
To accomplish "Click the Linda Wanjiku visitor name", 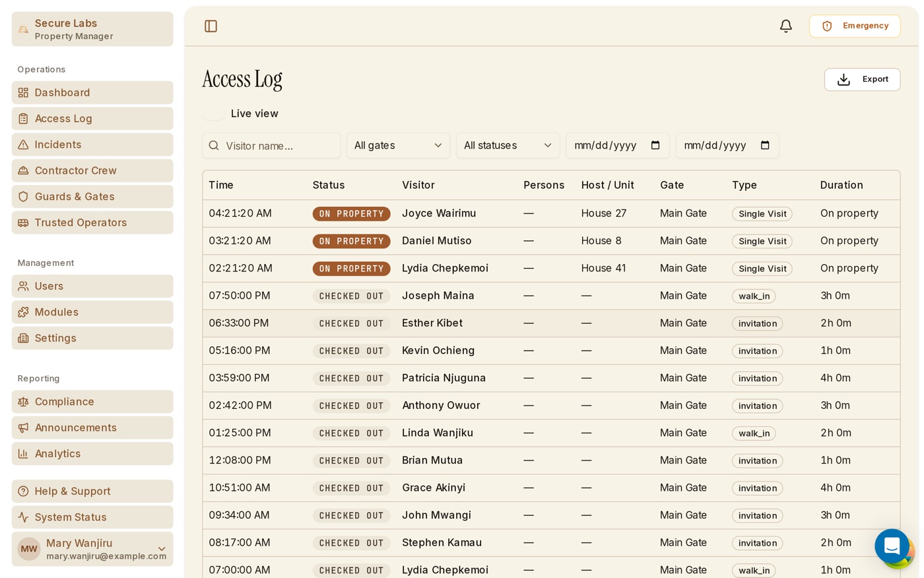I will click(x=438, y=433).
